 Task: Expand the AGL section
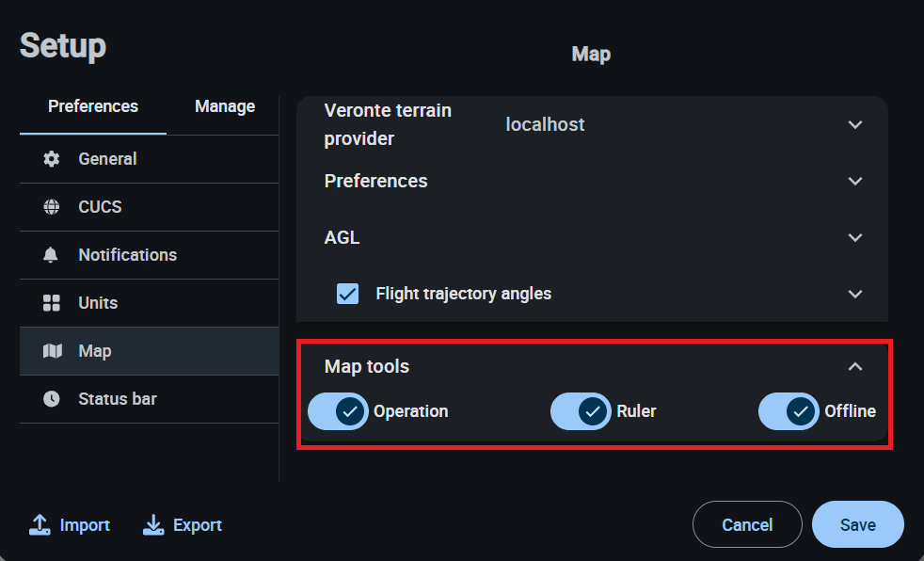pyautogui.click(x=854, y=238)
